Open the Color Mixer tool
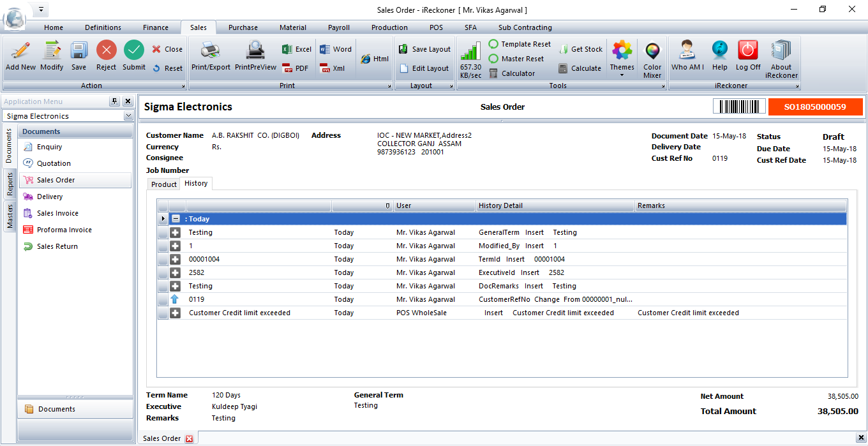Image resolution: width=868 pixels, height=446 pixels. pos(652,51)
